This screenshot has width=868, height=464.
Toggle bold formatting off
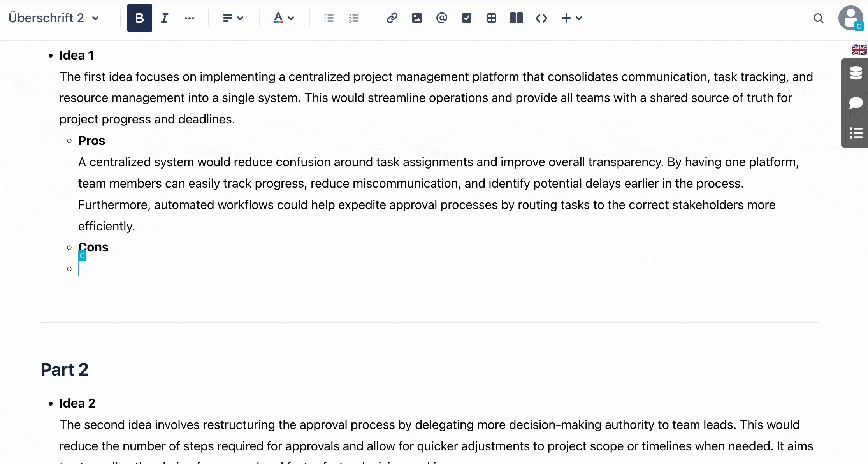pyautogui.click(x=139, y=18)
